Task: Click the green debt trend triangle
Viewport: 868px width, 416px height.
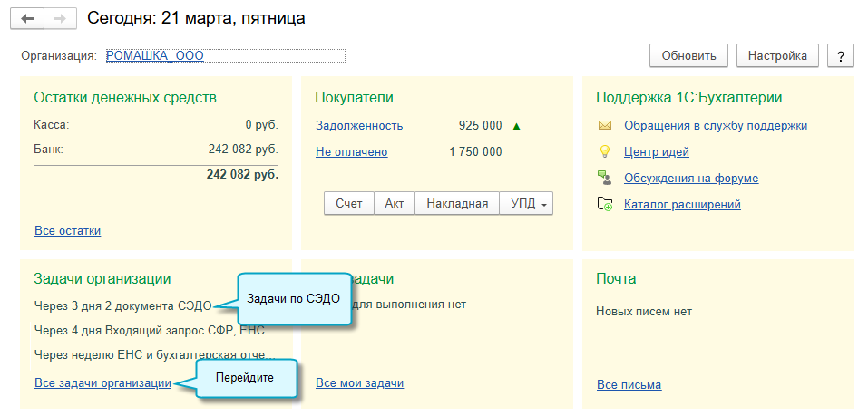Action: (x=517, y=126)
